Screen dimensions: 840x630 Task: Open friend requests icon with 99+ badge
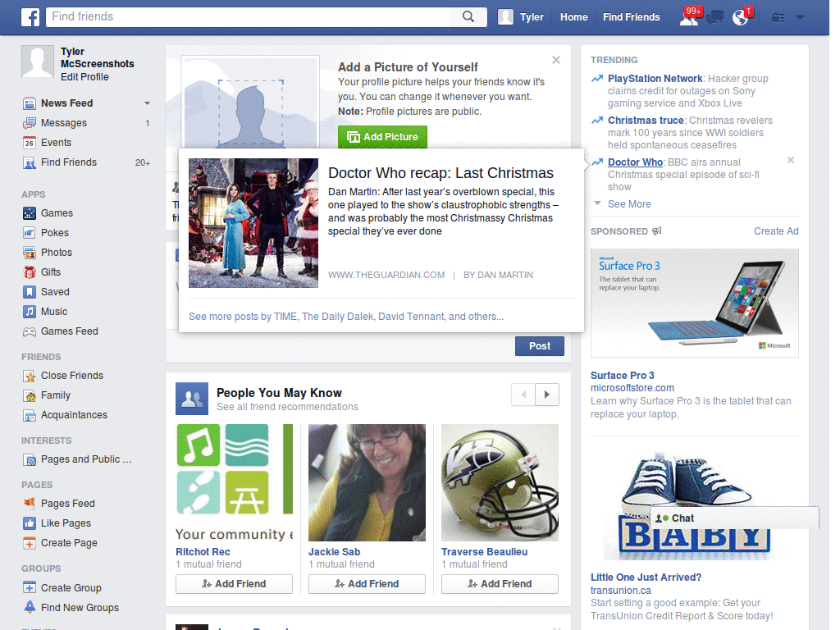click(x=689, y=17)
